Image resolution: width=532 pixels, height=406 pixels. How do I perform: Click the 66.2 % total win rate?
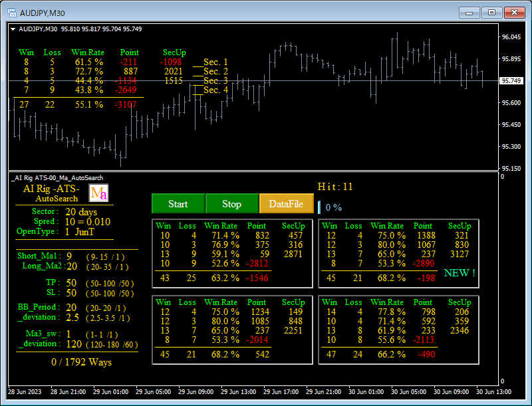392,354
